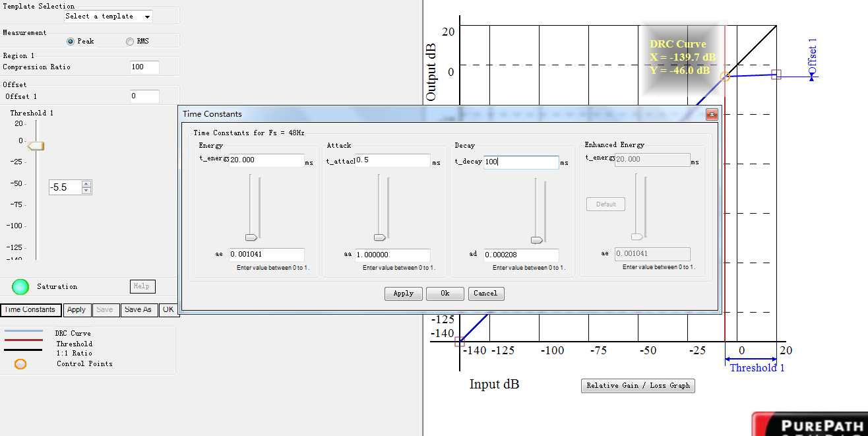
Task: Open the Select a template dropdown
Action: (x=108, y=16)
